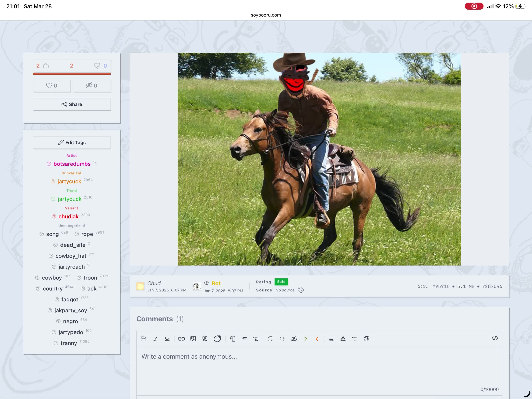Open the text alignment dropdown
532x399 pixels.
(x=331, y=339)
